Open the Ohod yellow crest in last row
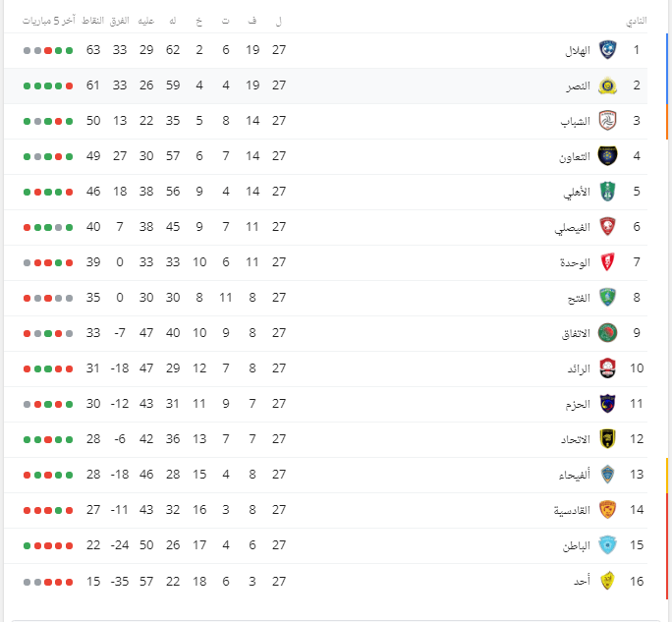This screenshot has height=622, width=672. [x=607, y=581]
